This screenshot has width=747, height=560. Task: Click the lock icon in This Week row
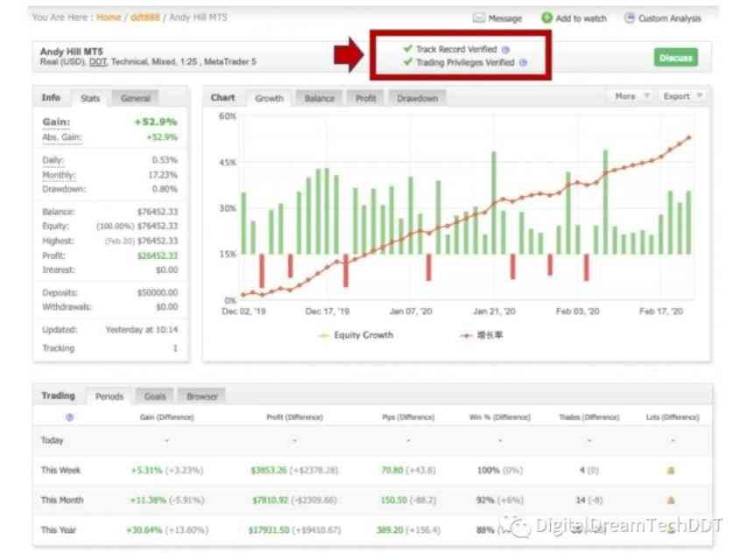671,471
